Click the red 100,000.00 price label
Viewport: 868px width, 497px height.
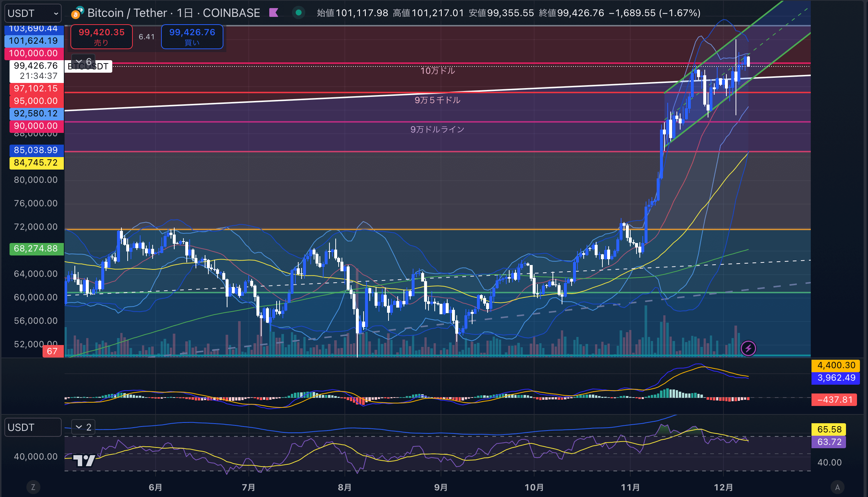(x=34, y=53)
